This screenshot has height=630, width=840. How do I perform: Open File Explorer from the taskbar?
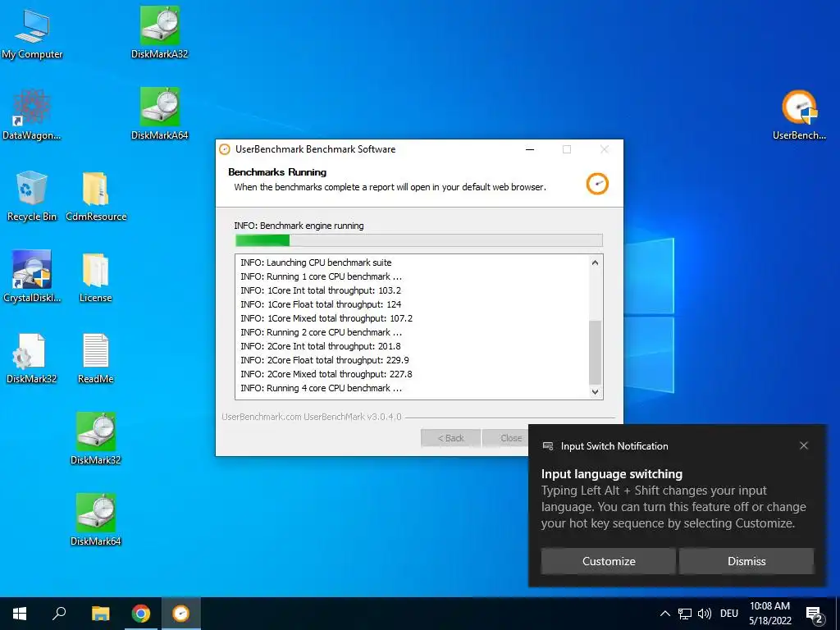point(100,614)
